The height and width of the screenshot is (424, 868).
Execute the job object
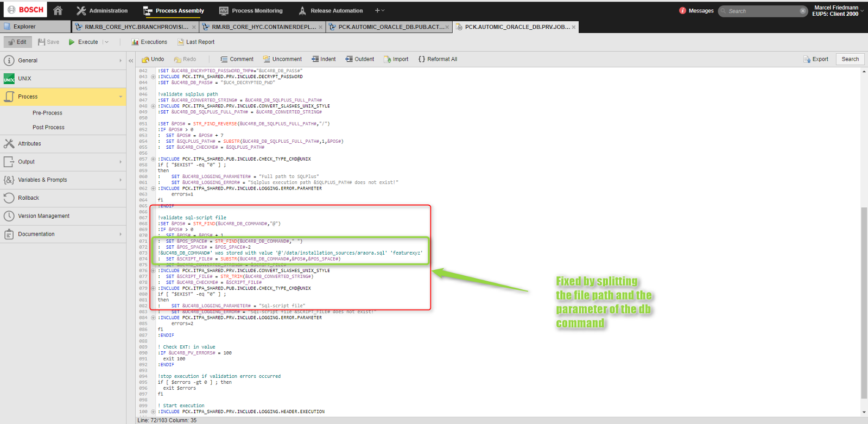point(84,42)
